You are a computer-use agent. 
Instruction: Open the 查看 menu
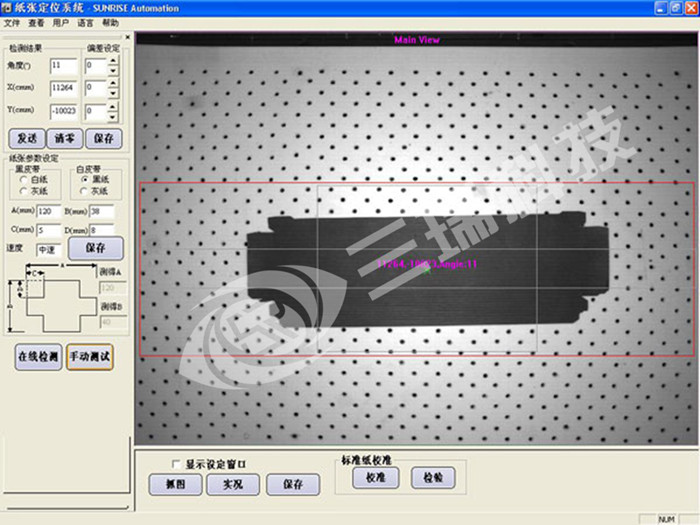pos(36,23)
